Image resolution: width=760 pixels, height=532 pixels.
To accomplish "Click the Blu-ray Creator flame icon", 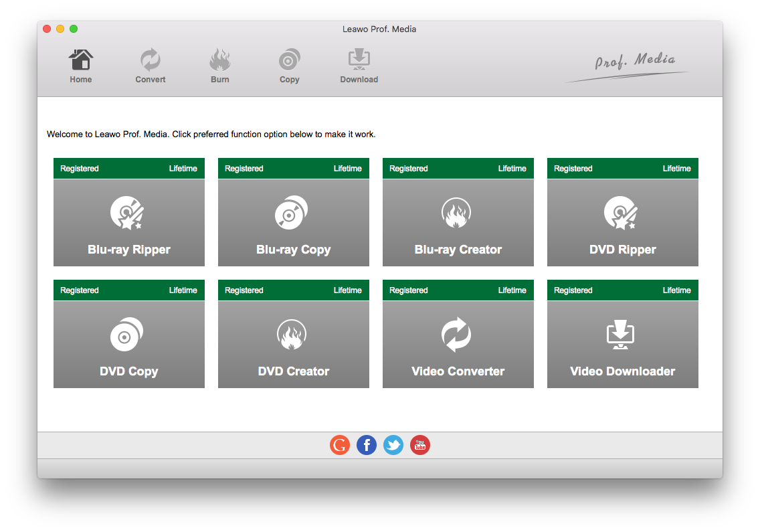I will tap(456, 212).
